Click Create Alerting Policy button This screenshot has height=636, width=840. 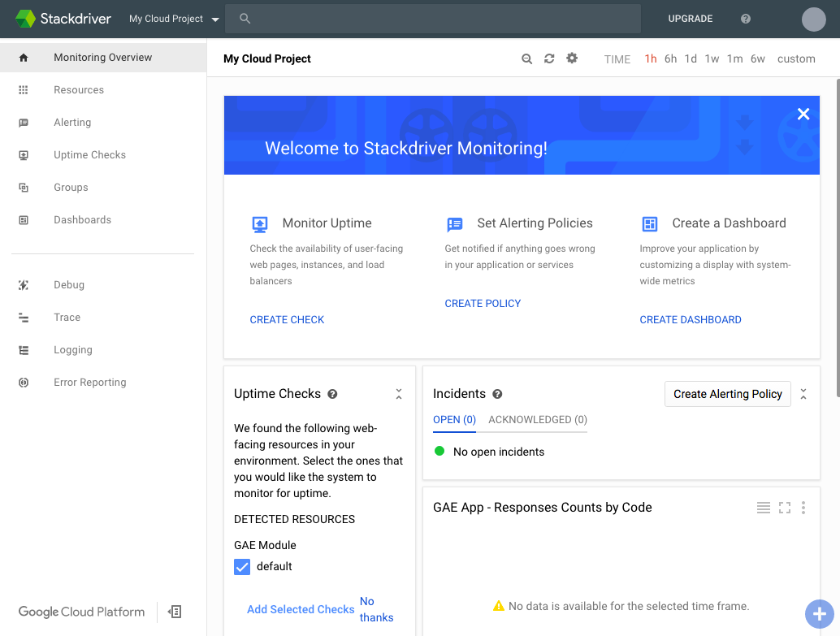point(728,394)
